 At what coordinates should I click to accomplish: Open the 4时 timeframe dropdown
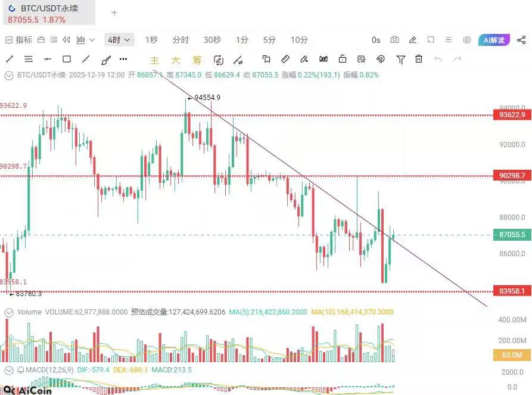pyautogui.click(x=119, y=40)
